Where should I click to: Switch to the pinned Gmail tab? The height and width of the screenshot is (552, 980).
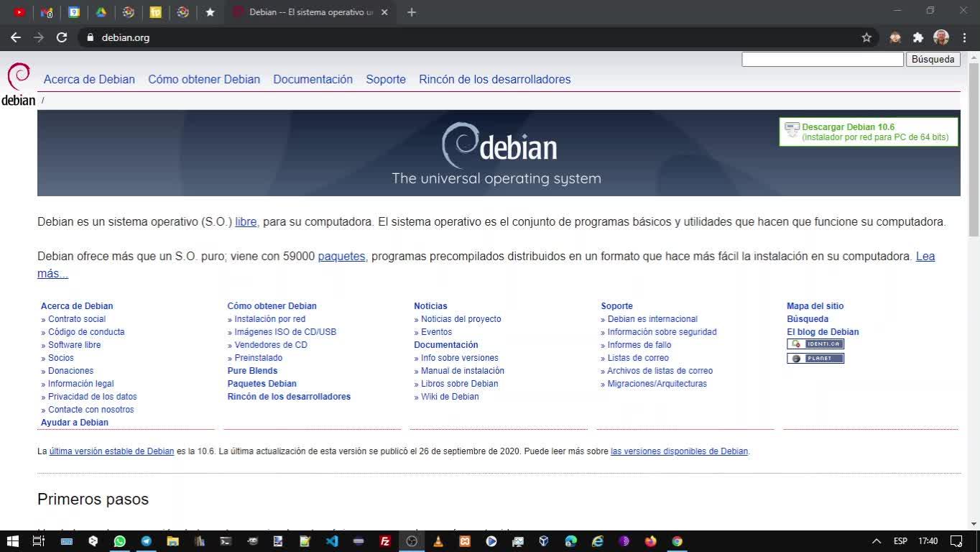point(47,12)
